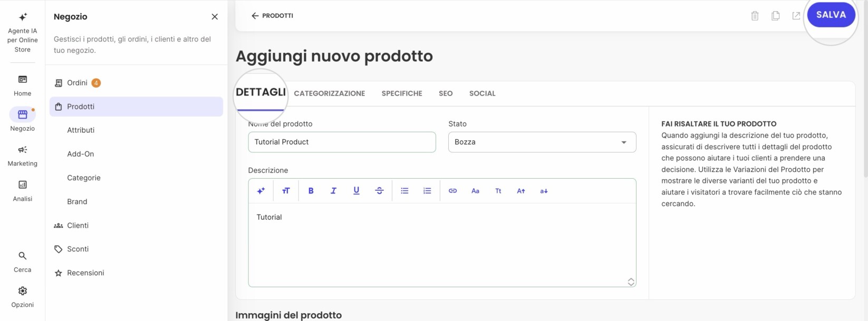Toggle underline formatting

click(x=356, y=191)
